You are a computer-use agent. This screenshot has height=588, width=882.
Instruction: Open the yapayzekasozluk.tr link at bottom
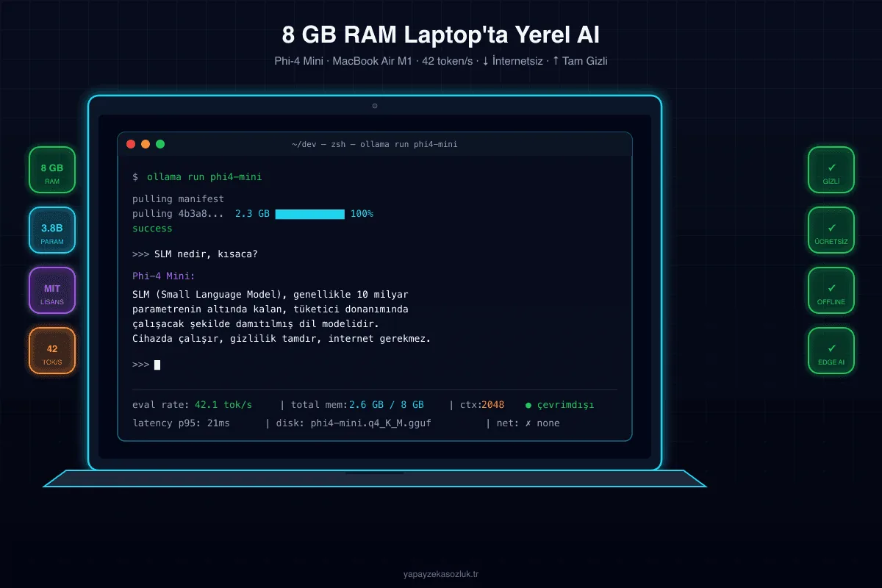[x=441, y=574]
